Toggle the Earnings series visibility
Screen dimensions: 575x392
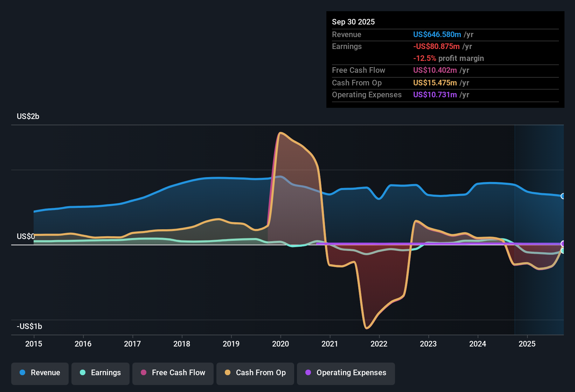pyautogui.click(x=101, y=373)
